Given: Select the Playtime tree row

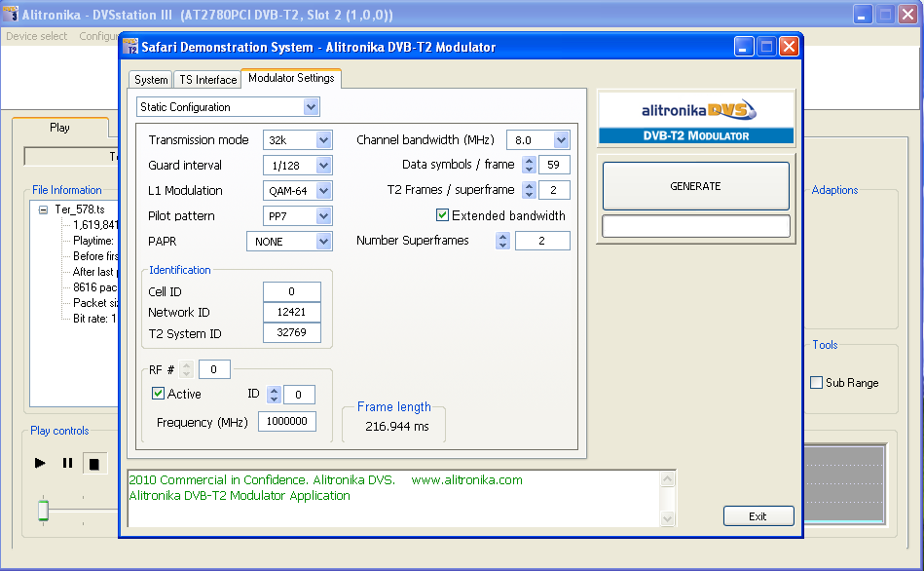Looking at the screenshot, I should click(93, 241).
